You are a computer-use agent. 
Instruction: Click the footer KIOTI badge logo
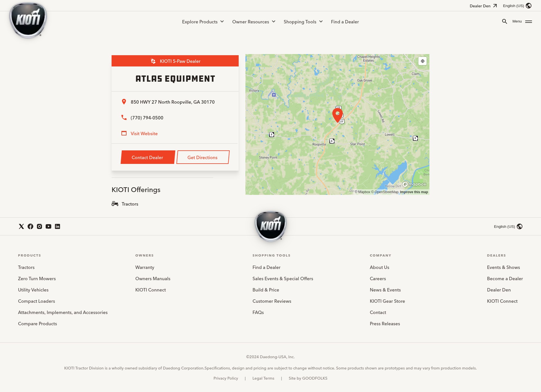coord(270,226)
